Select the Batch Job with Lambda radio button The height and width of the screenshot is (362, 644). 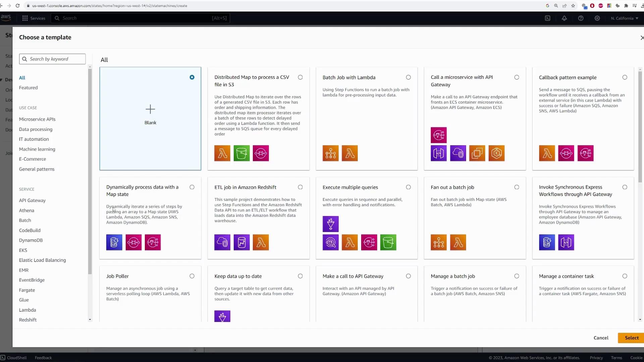(x=408, y=77)
